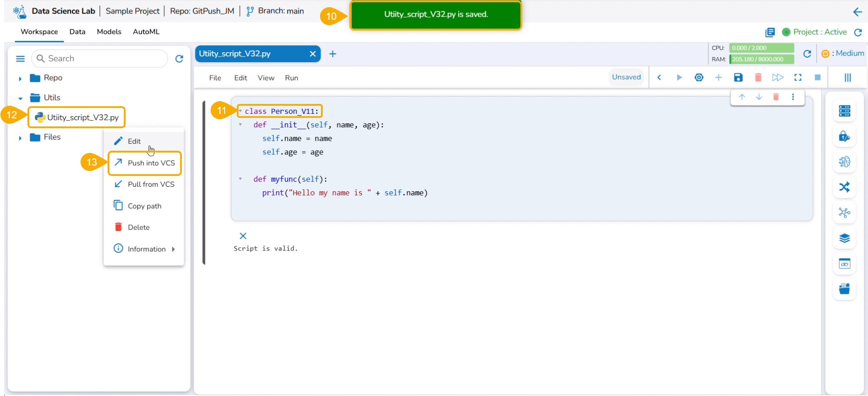The width and height of the screenshot is (868, 396).
Task: Collapse the class Person_V11 code block
Action: click(x=240, y=111)
